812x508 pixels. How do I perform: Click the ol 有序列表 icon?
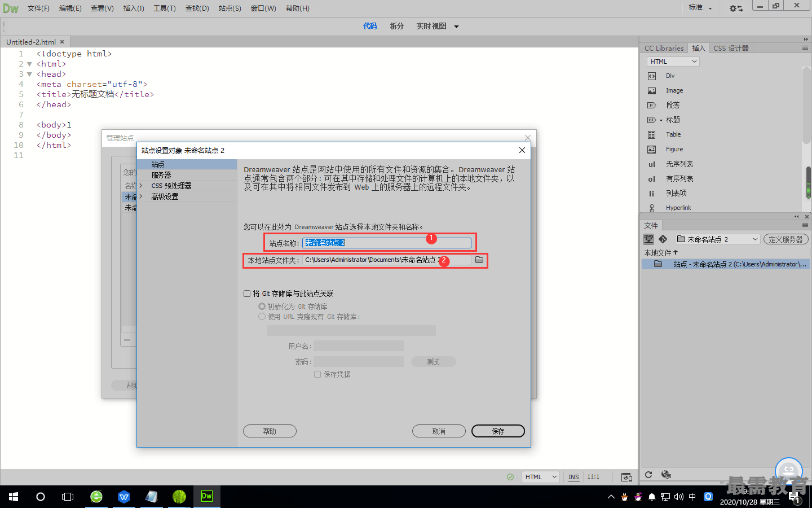652,179
